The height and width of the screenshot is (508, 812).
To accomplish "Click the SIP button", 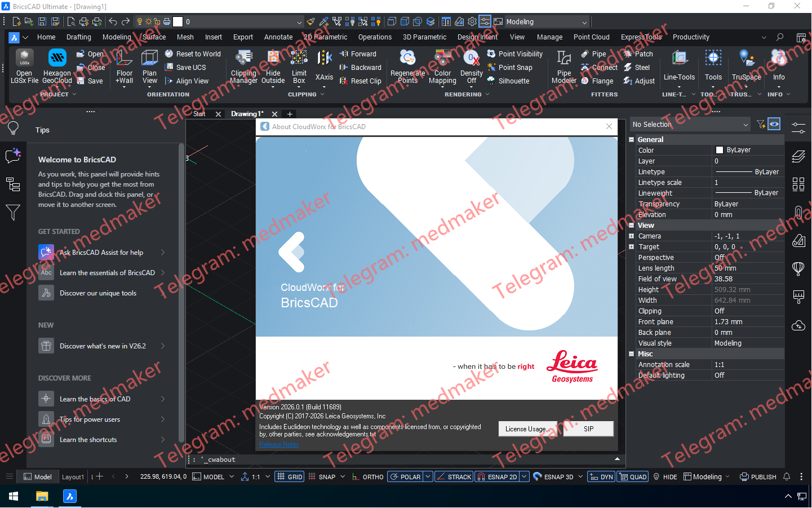I will coord(588,429).
